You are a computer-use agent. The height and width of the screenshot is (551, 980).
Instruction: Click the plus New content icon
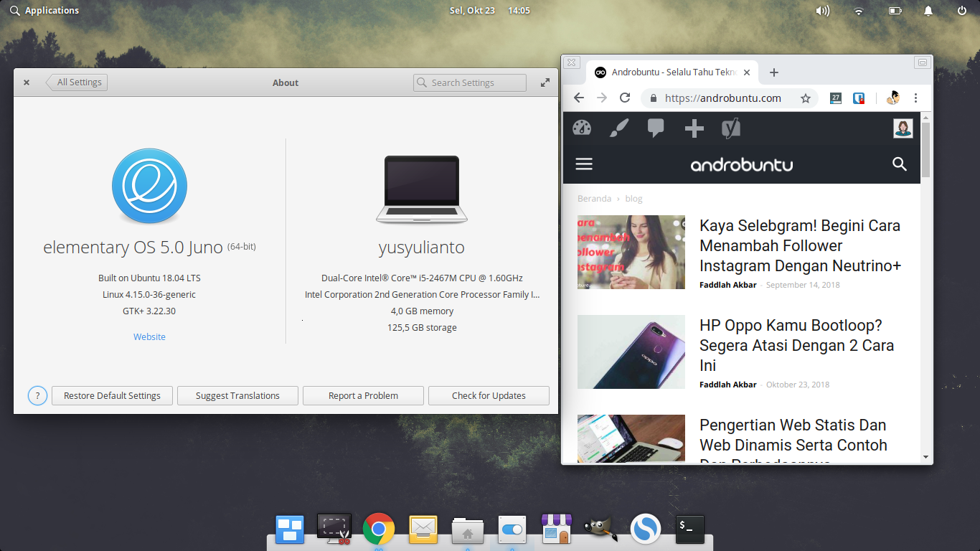(x=693, y=128)
